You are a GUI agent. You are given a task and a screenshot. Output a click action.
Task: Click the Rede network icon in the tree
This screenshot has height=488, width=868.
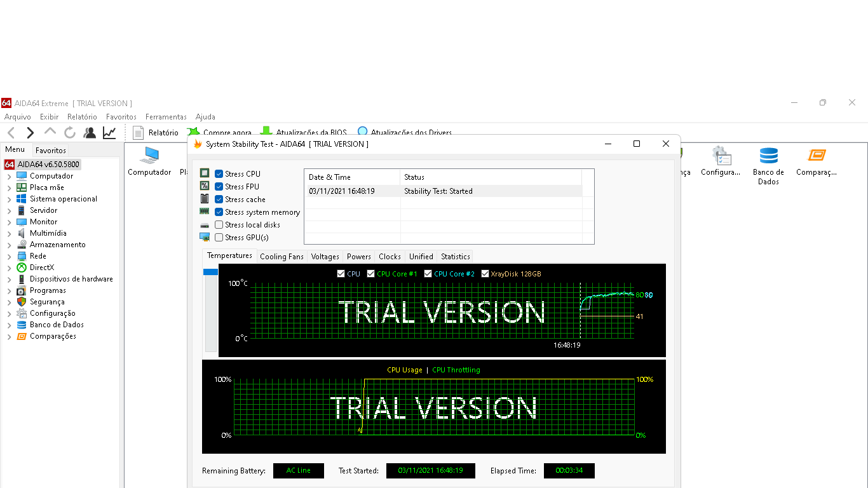pos(22,256)
